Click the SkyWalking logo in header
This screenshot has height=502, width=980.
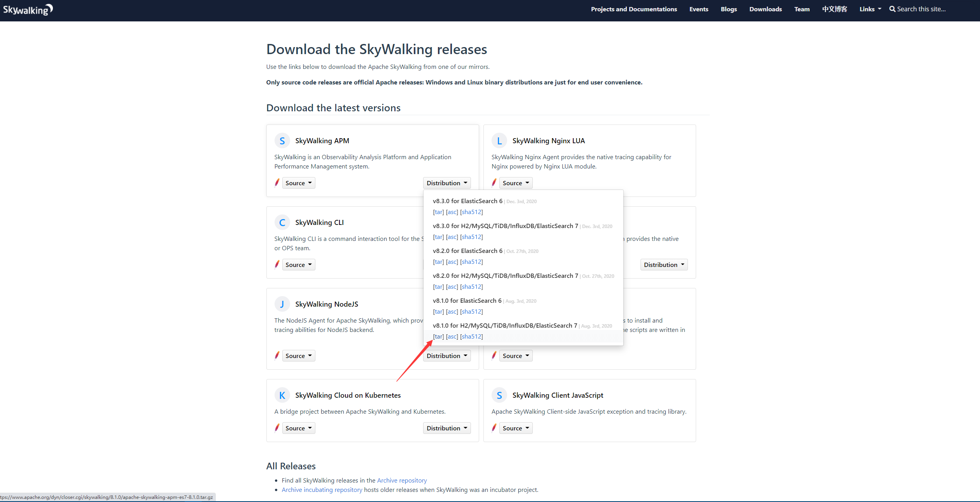tap(28, 9)
